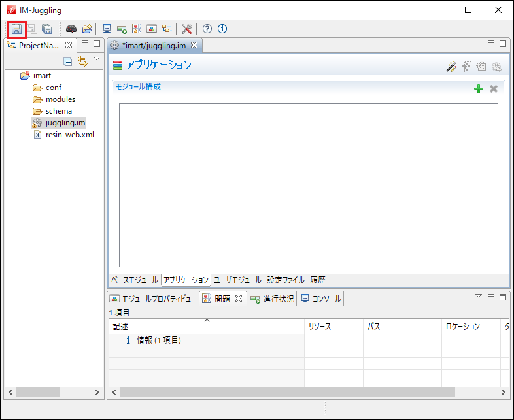
Task: Click the open folder toolbar icon
Action: click(x=86, y=29)
